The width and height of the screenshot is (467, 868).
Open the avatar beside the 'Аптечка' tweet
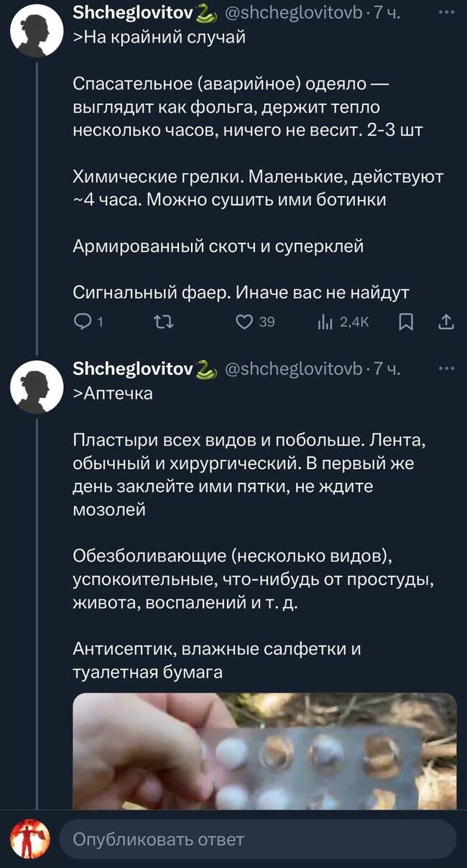[x=37, y=387]
